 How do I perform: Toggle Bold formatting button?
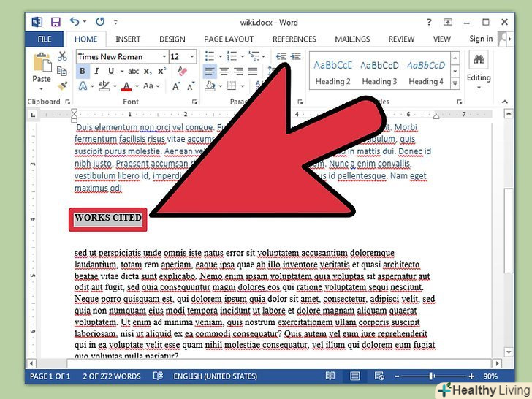[83, 72]
